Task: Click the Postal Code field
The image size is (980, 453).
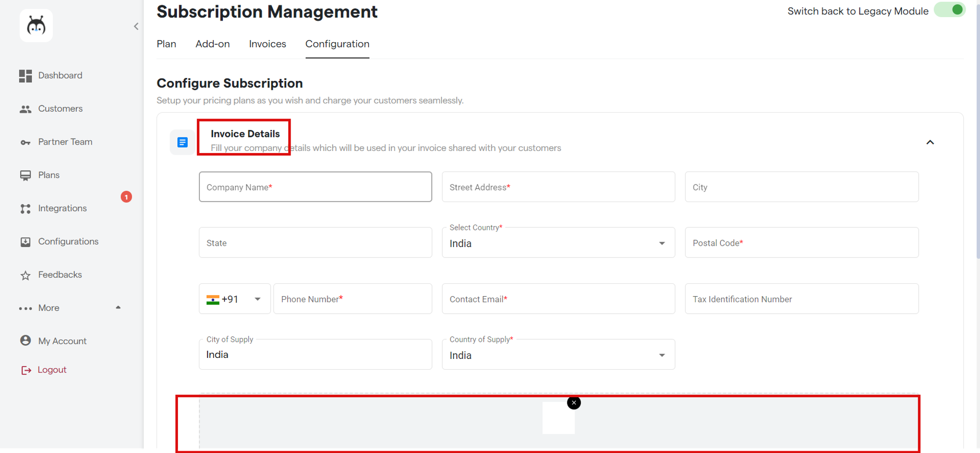Action: (x=801, y=243)
